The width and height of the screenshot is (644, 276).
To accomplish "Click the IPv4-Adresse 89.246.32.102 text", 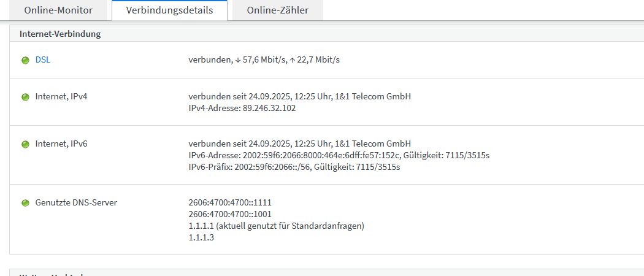I will [x=243, y=108].
